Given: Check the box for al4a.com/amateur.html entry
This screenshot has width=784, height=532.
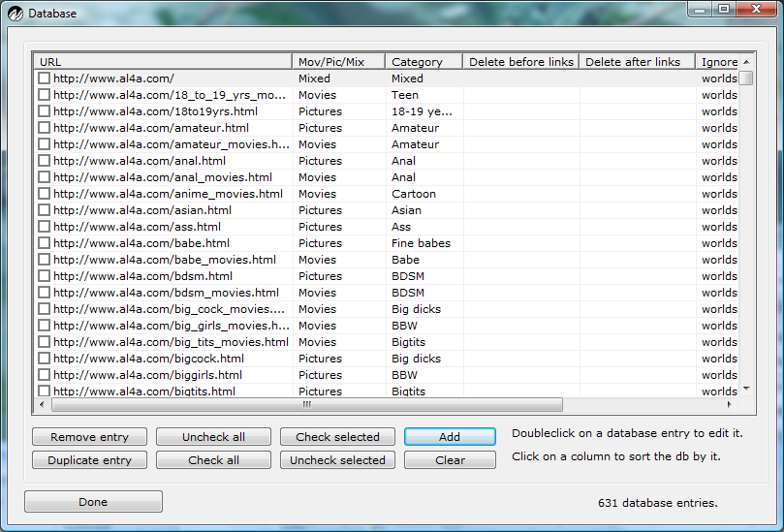Looking at the screenshot, I should pos(44,128).
